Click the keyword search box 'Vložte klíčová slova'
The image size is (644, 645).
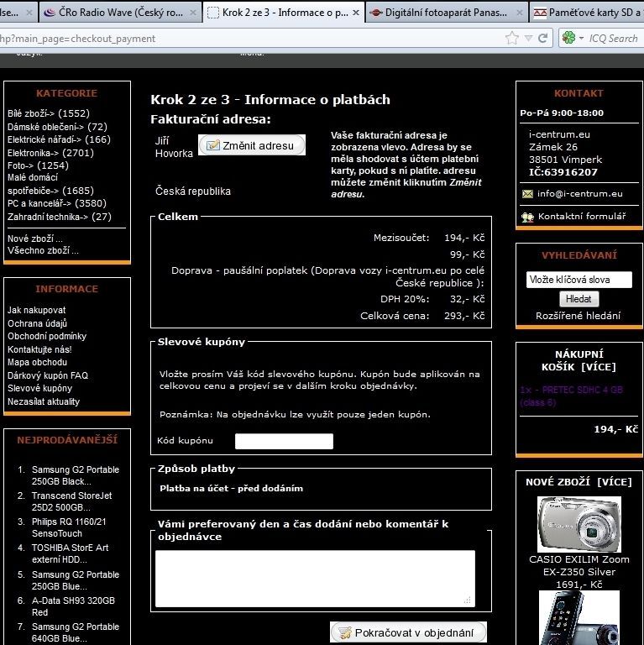click(579, 280)
